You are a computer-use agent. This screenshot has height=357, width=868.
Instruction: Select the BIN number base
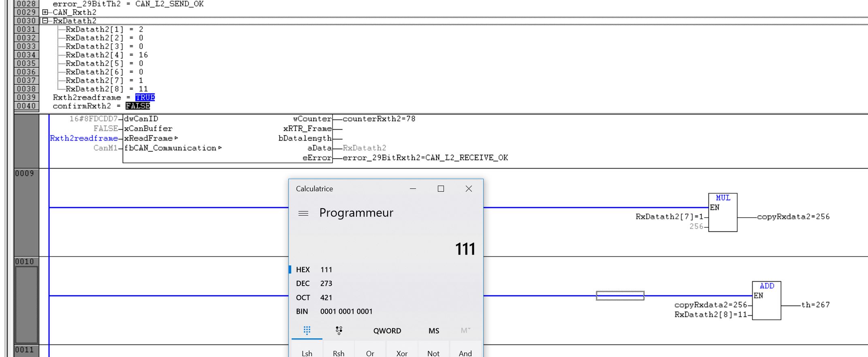point(302,312)
